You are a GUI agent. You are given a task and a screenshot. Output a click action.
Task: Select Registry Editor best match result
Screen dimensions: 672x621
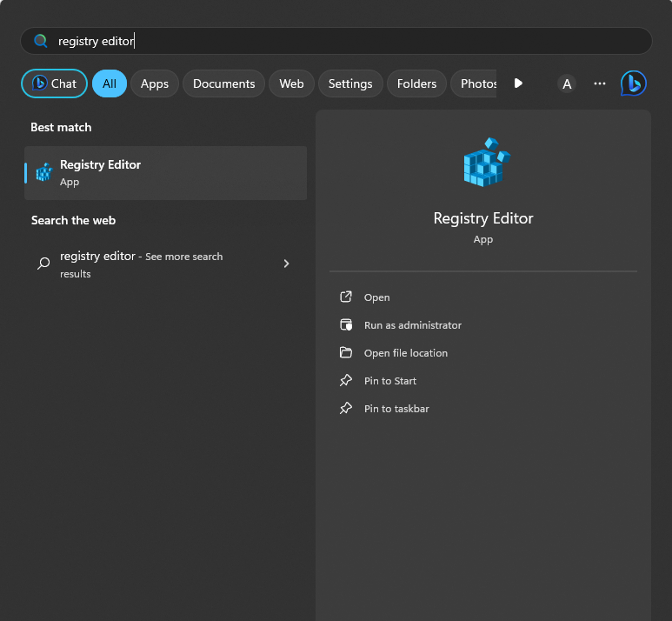(x=165, y=172)
